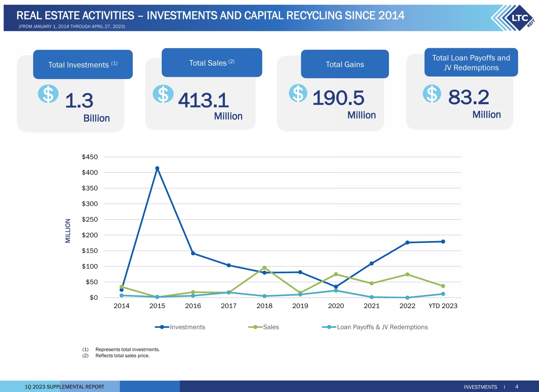
Task: Click the dollar icon beside 1.3 Billion
Action: [48, 94]
